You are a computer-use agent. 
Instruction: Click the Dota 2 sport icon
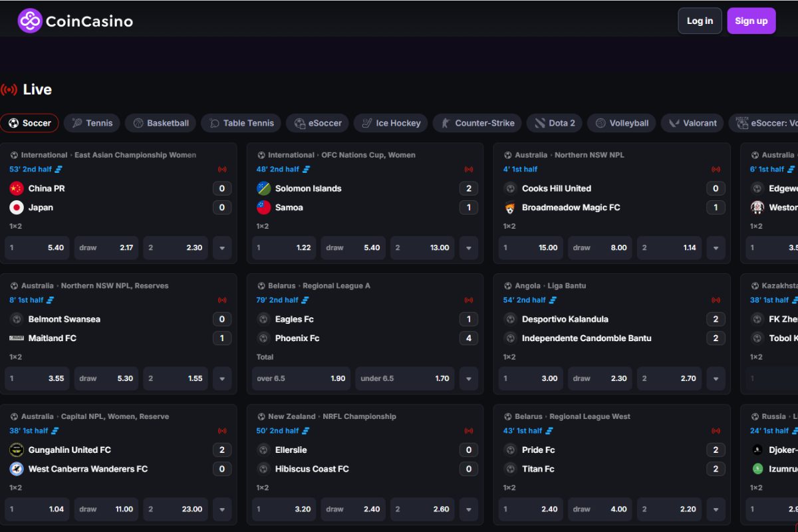(x=539, y=123)
